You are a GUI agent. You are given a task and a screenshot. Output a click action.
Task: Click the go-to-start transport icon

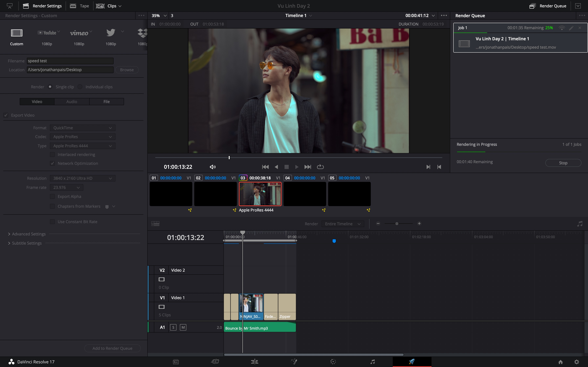[265, 167]
